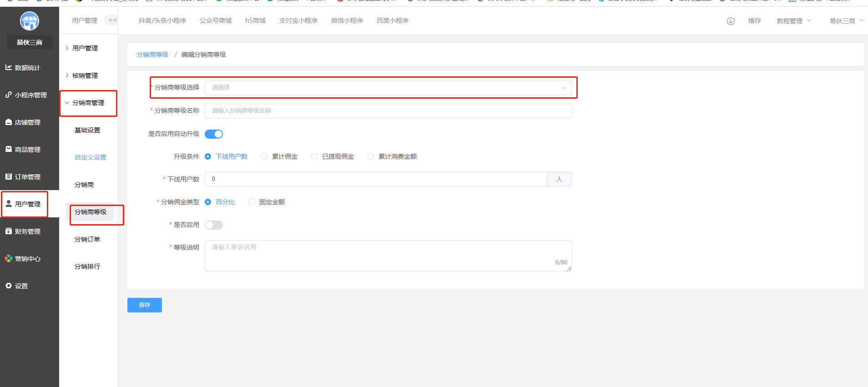Open 订单管理 icon in sidebar

(9, 176)
